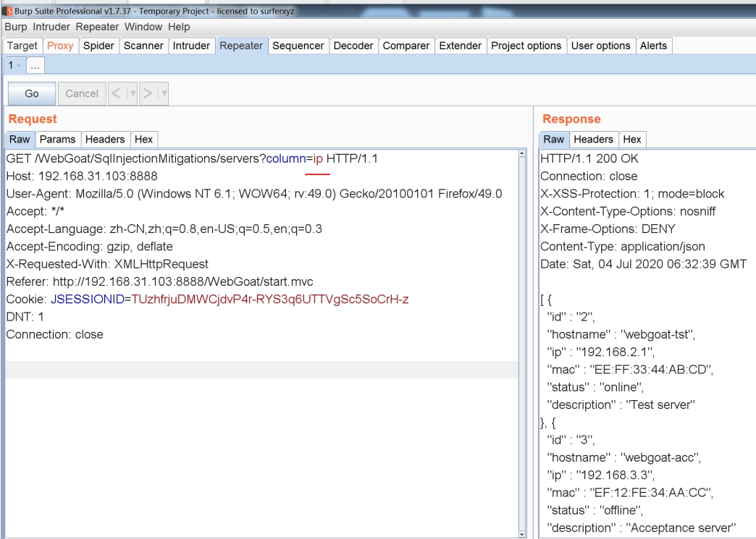Click the Accept-Language header line
Viewport: 756px width, 539px height.
pos(164,229)
